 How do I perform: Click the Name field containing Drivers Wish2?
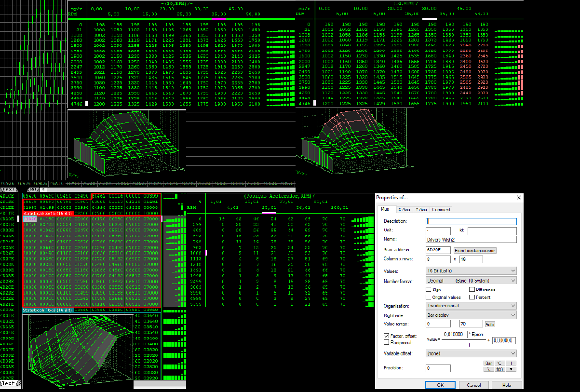pyautogui.click(x=471, y=239)
